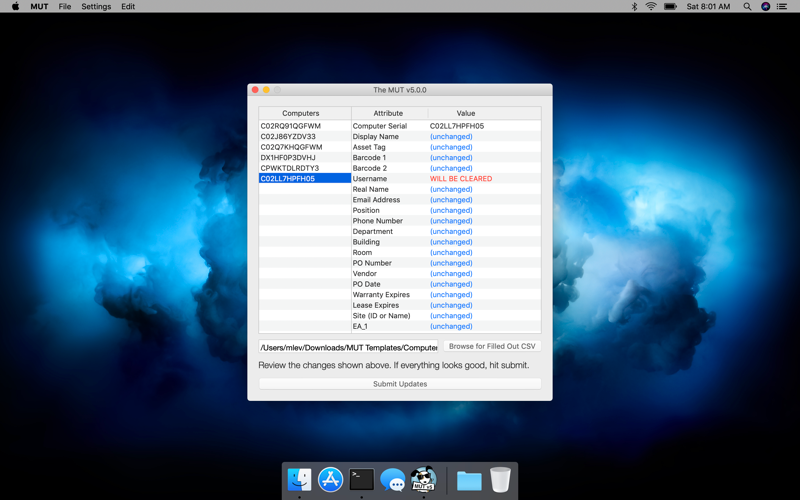Open Terminal from the dock
Screen dimensions: 800x500
point(362,480)
